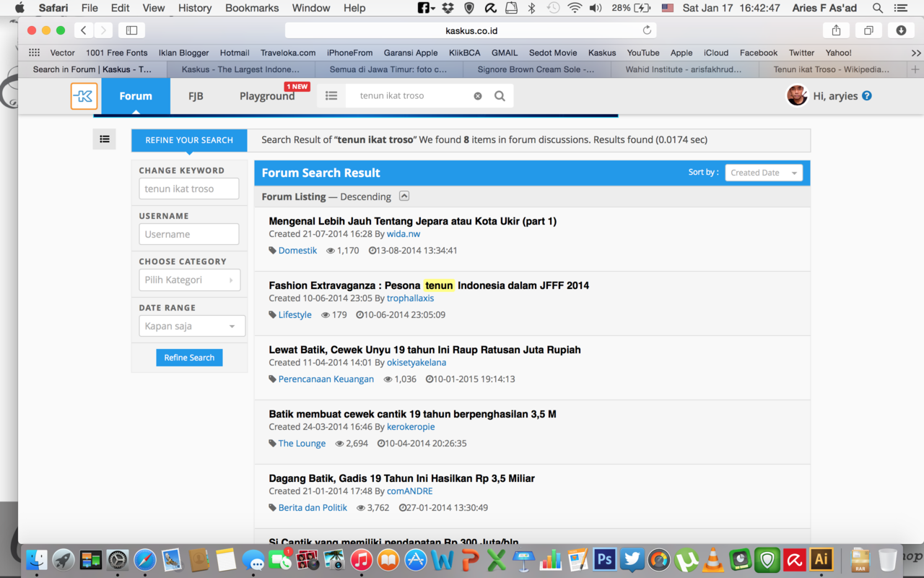Click the Refine Your Search header
The image size is (924, 578).
pos(189,140)
